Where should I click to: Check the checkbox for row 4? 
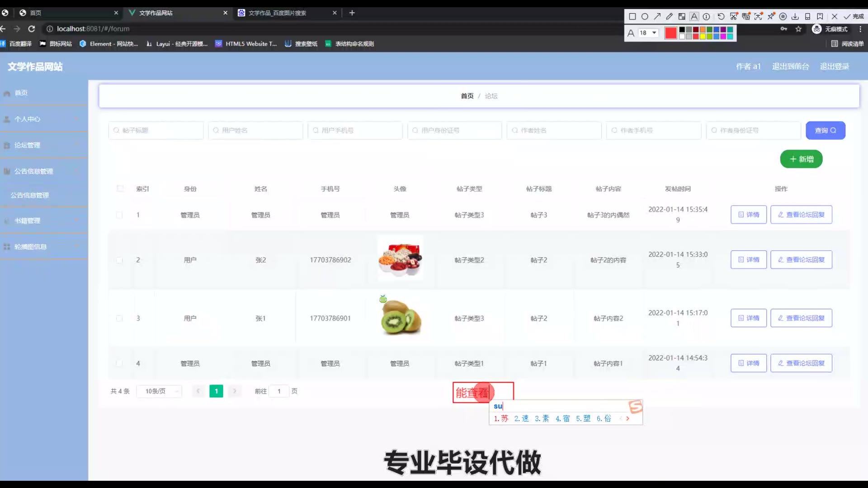click(119, 363)
